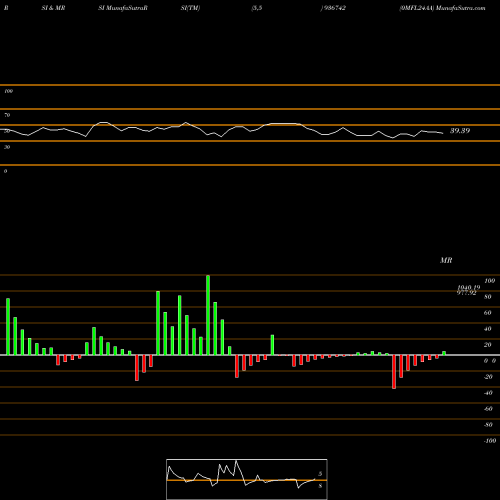Click the '-60' label on MR axis
The height and width of the screenshot is (500, 500).
click(x=488, y=409)
